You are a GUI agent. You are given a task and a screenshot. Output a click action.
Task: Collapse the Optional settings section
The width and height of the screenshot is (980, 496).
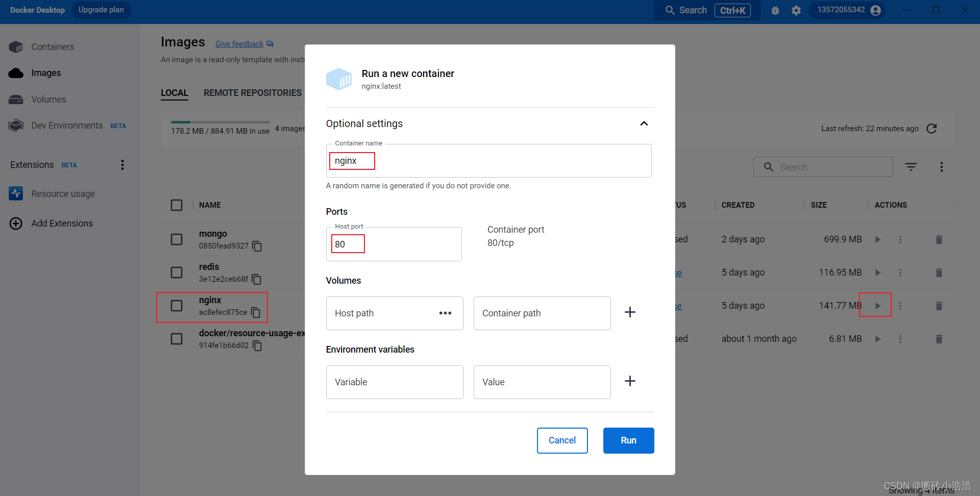click(644, 123)
